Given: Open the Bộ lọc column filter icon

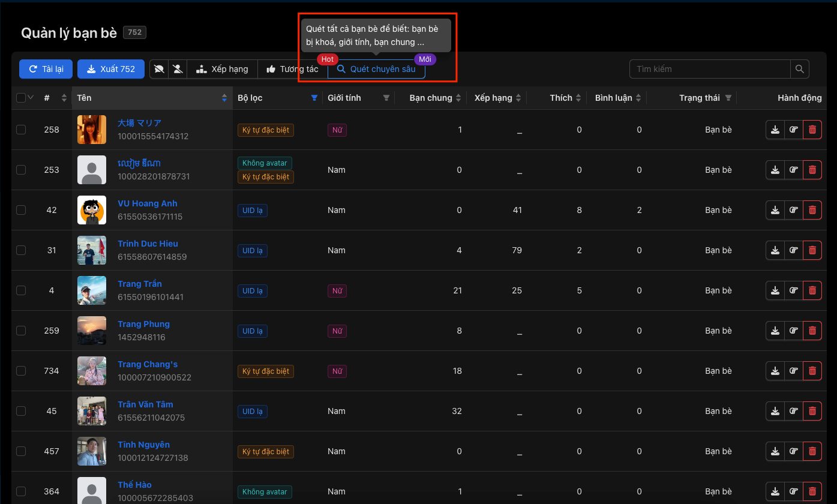Looking at the screenshot, I should [x=314, y=98].
